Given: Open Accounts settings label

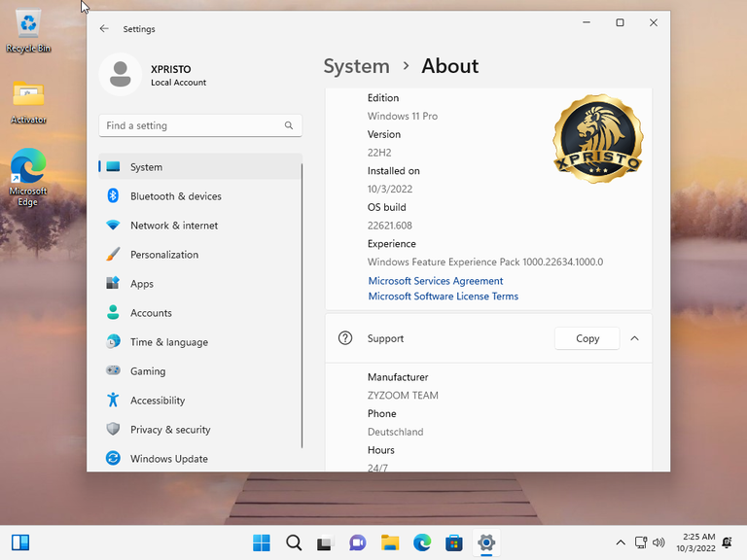Looking at the screenshot, I should (151, 313).
